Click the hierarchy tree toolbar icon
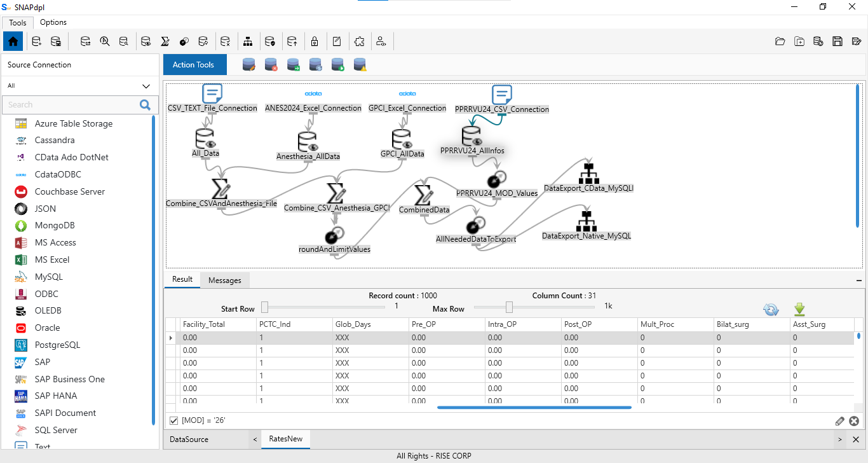The image size is (868, 463). (248, 42)
